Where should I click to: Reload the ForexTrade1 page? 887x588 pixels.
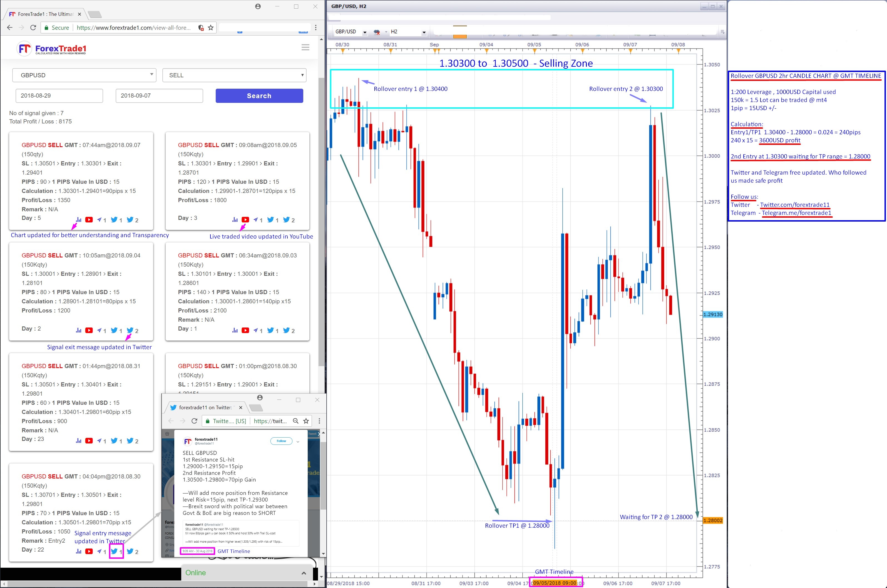[33, 27]
